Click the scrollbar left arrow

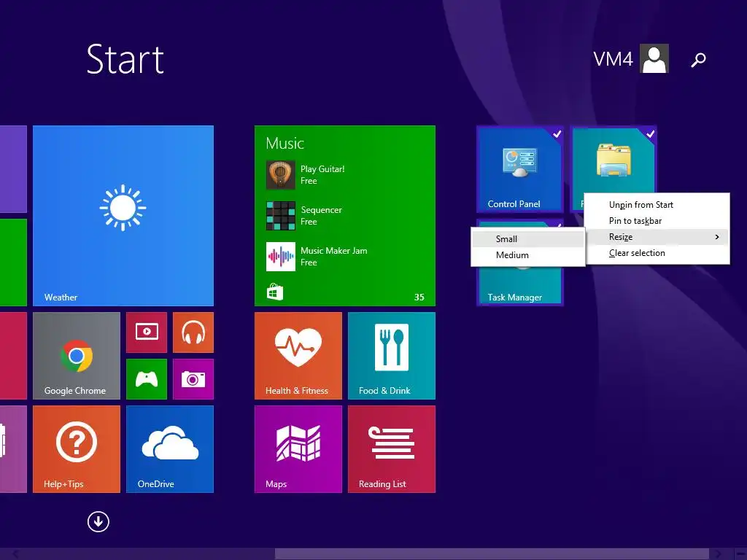pos(15,554)
